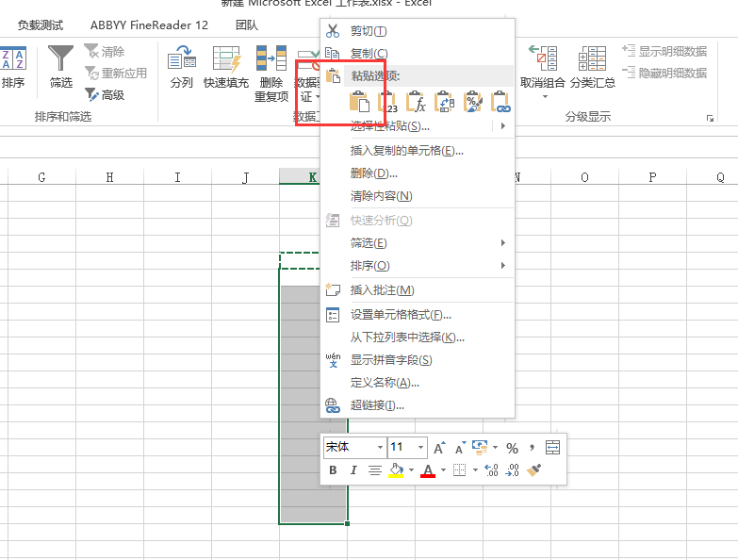Open font name 宋体 dropdown
This screenshot has width=738, height=560.
point(380,448)
